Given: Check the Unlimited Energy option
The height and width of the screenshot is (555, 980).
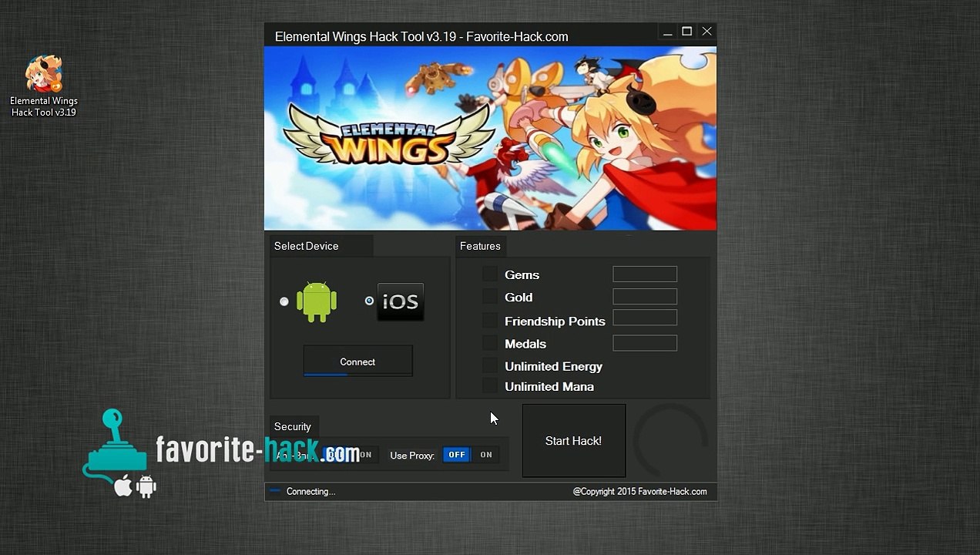Looking at the screenshot, I should [x=490, y=365].
